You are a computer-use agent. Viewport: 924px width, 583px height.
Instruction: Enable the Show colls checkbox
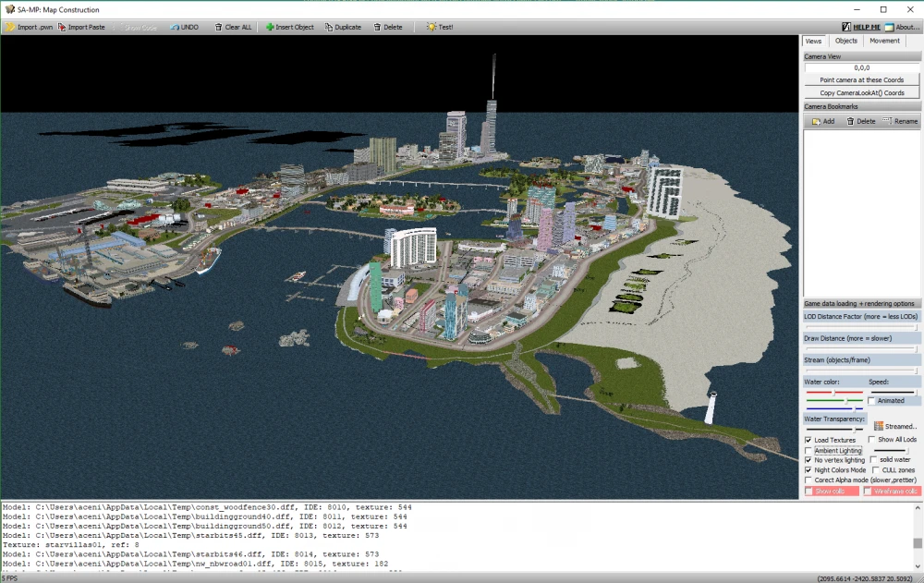point(808,492)
